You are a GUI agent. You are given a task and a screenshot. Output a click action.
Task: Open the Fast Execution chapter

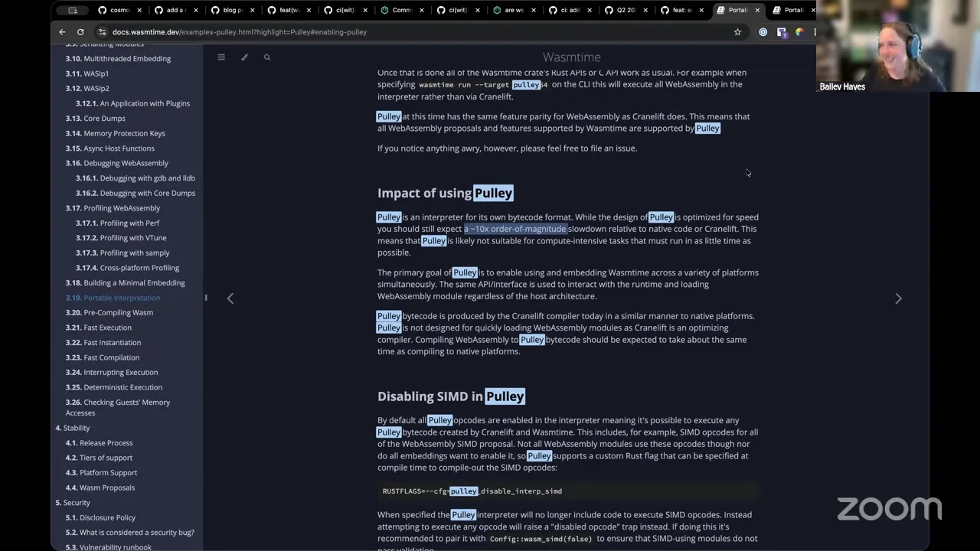point(98,328)
